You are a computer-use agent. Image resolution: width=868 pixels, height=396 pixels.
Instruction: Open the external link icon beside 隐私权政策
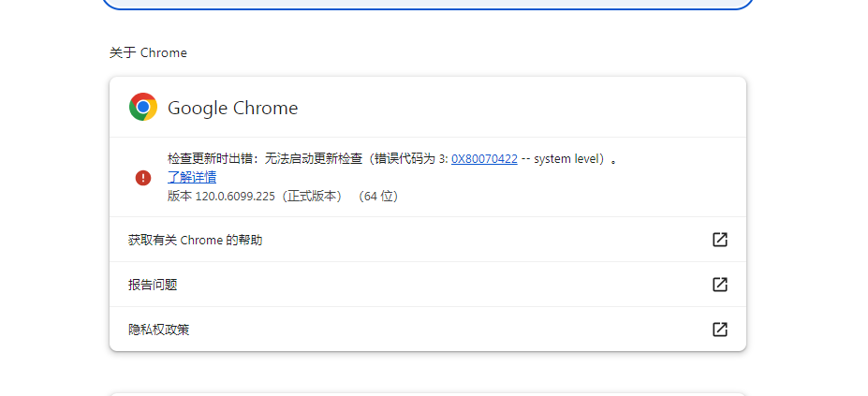coord(719,330)
